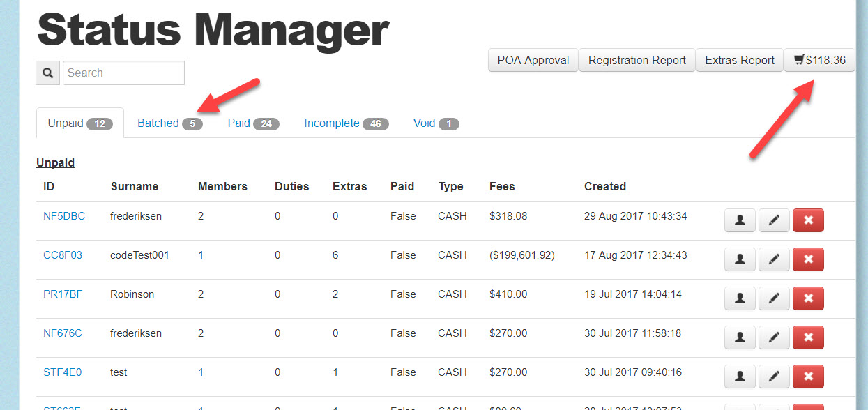
Task: Open the Incomplete tab
Action: (346, 123)
